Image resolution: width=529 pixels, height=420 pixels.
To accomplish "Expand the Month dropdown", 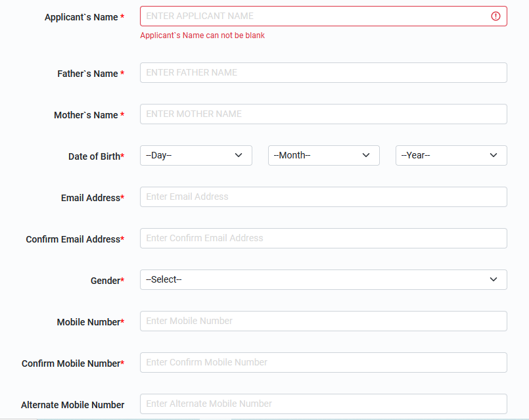I will point(323,156).
